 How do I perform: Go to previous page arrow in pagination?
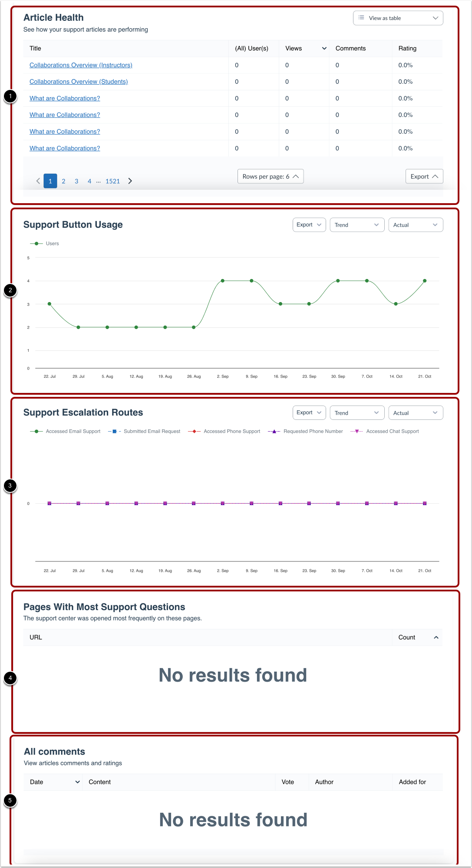click(38, 181)
